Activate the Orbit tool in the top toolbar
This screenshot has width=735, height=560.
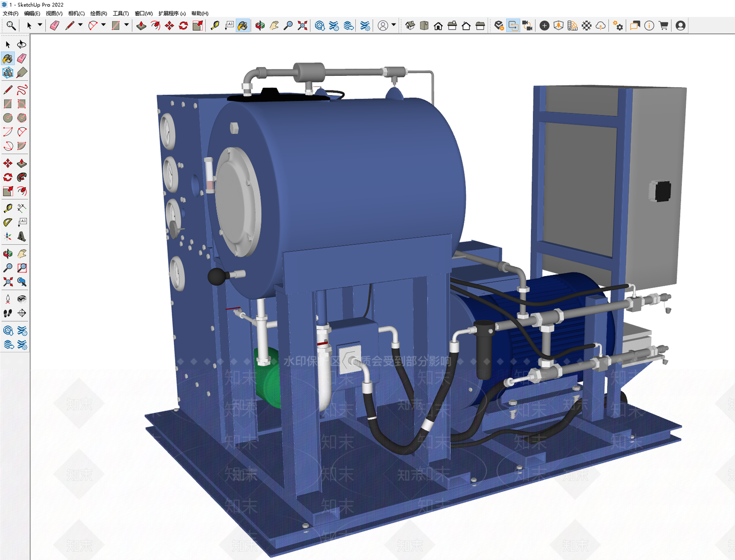(x=260, y=26)
